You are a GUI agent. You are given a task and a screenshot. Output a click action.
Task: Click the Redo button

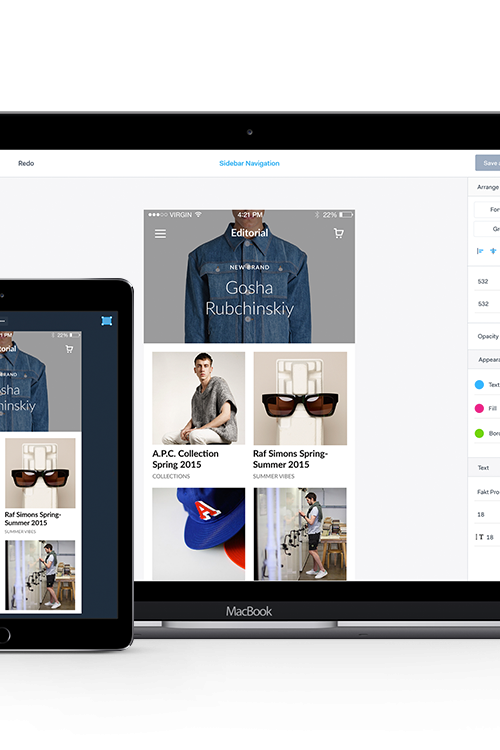point(26,163)
